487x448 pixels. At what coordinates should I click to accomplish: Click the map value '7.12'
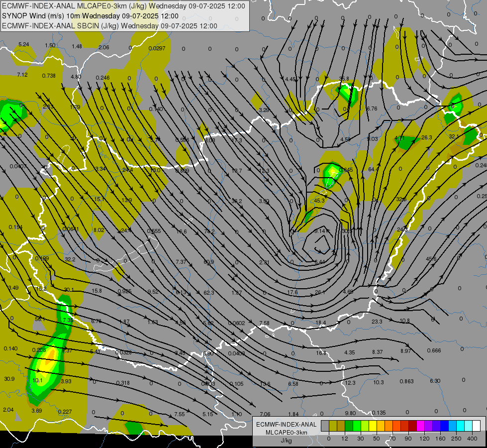22,75
